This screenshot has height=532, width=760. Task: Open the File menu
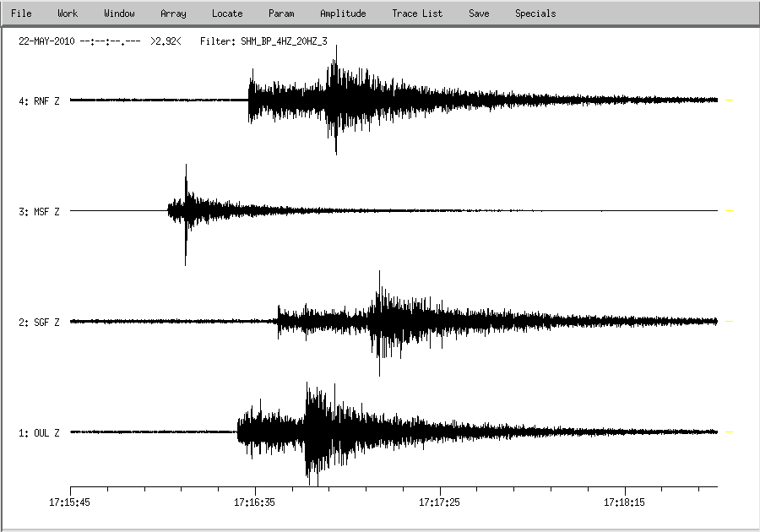click(21, 14)
